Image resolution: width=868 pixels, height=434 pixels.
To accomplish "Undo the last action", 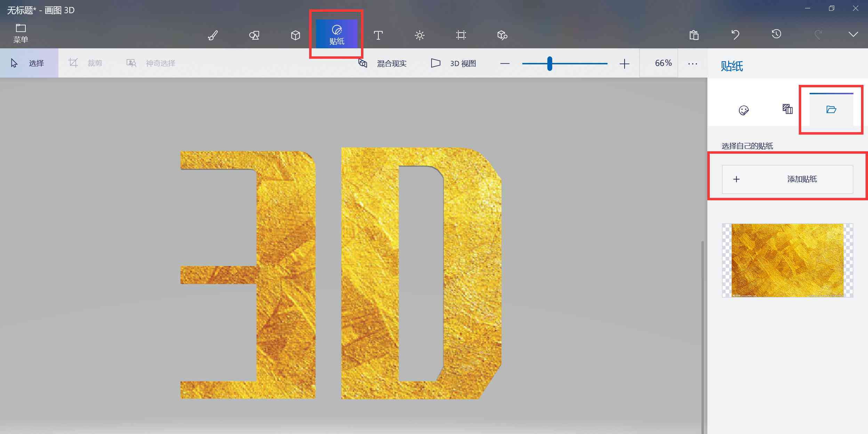I will tap(736, 34).
